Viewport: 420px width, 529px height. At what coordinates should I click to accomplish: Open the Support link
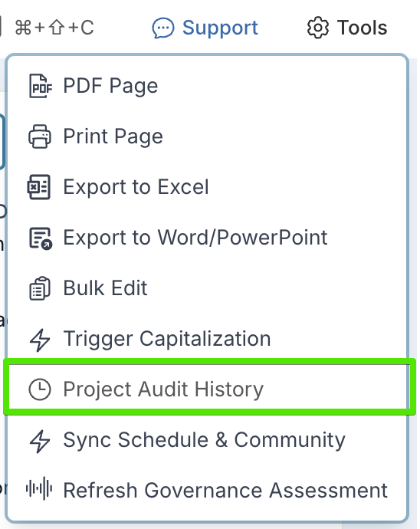[205, 28]
